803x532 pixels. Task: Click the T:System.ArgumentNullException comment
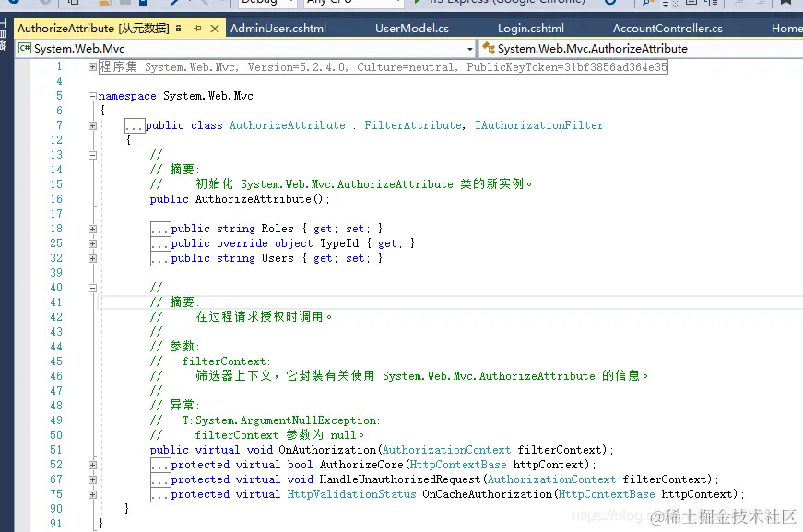281,420
